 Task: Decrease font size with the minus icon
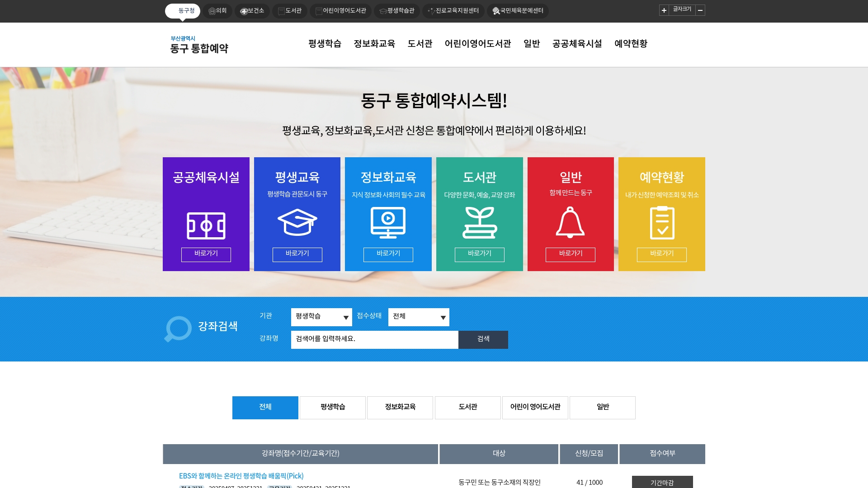[700, 10]
